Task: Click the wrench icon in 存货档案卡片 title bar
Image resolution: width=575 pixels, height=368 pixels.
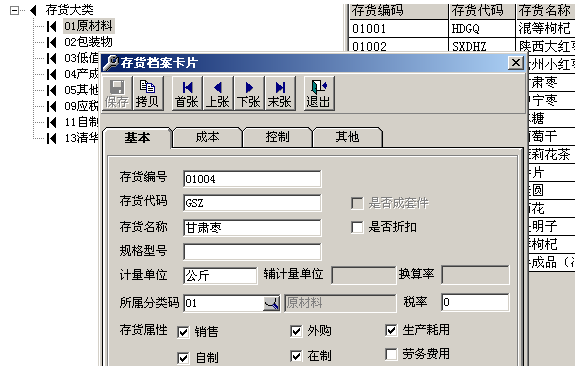Action: coord(110,63)
